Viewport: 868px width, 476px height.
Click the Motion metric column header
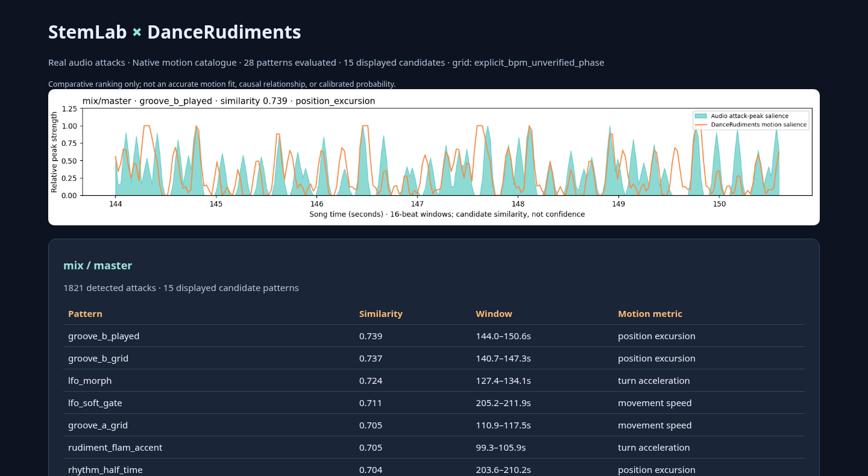point(650,314)
